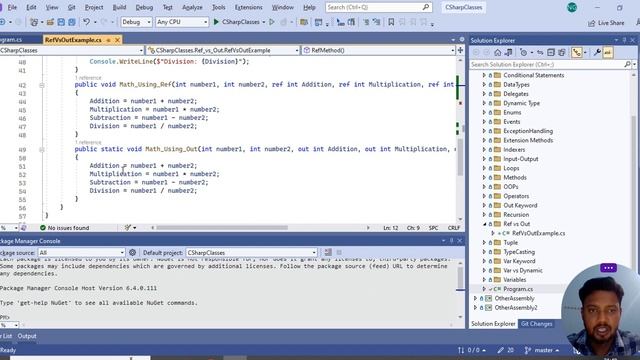The image size is (640, 360).
Task: Collapse the Math_Using_Out method outline
Action: [x=42, y=150]
